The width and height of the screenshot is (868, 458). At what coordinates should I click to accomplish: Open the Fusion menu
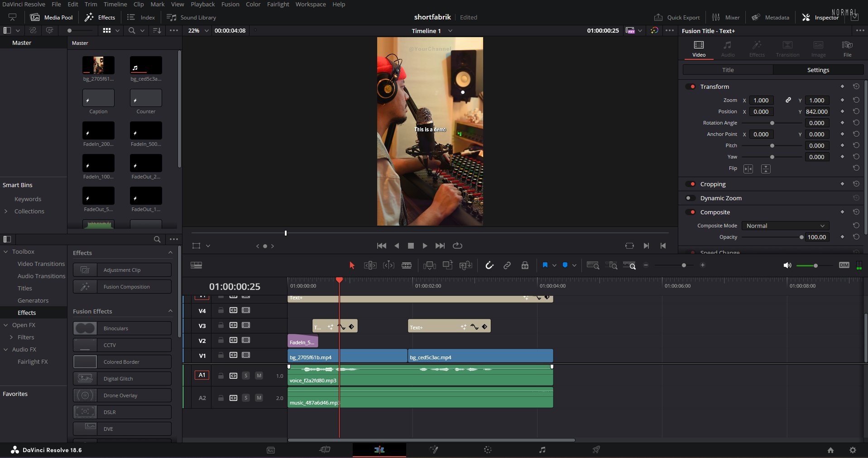[230, 4]
